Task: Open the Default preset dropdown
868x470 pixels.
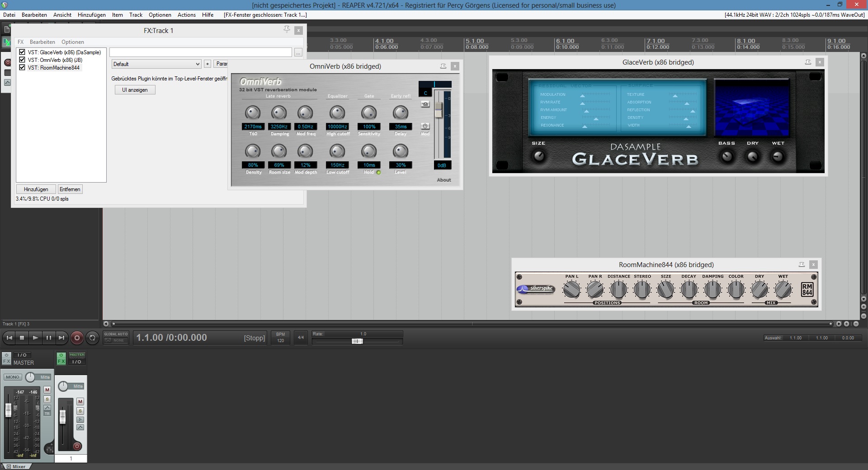Action: (156, 64)
